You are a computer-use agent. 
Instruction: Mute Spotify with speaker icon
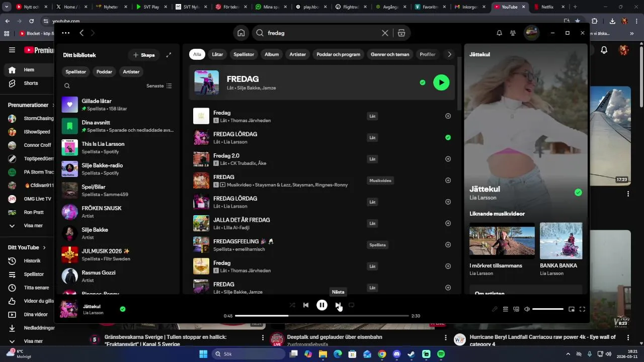coord(527,309)
